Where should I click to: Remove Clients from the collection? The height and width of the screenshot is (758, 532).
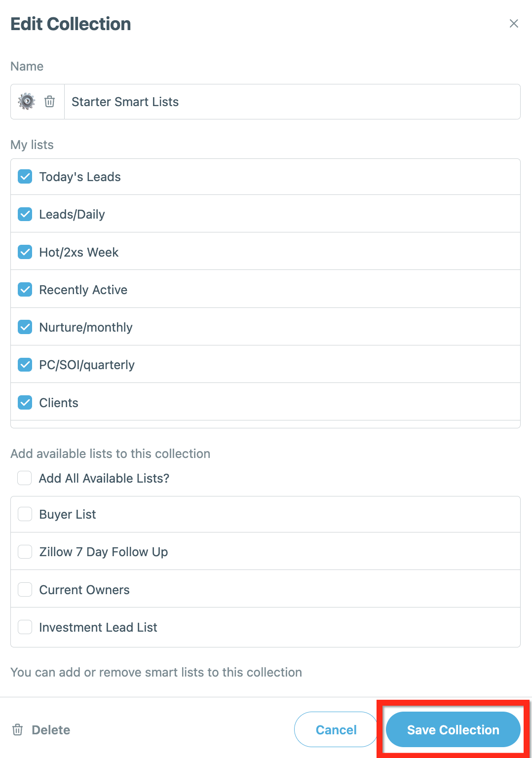pos(25,403)
